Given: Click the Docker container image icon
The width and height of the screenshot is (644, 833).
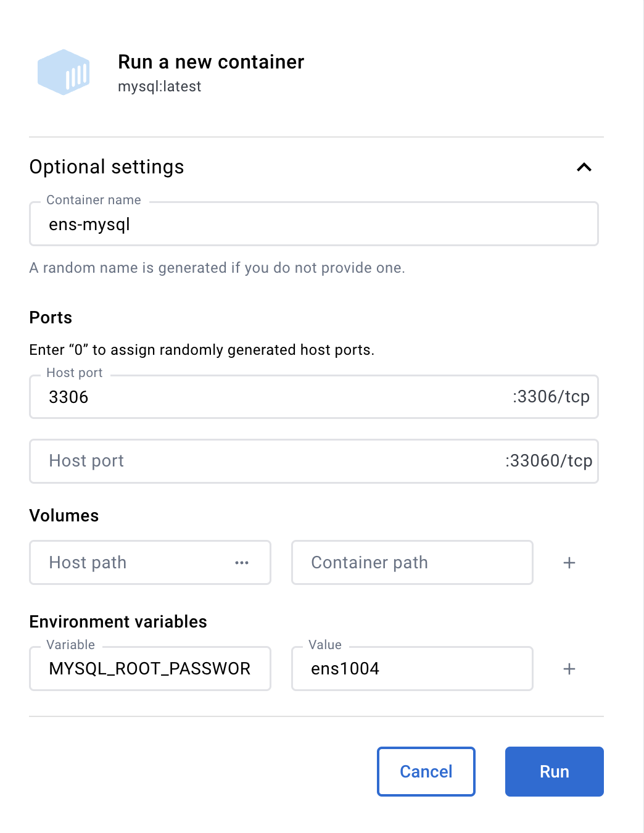Looking at the screenshot, I should pyautogui.click(x=64, y=72).
